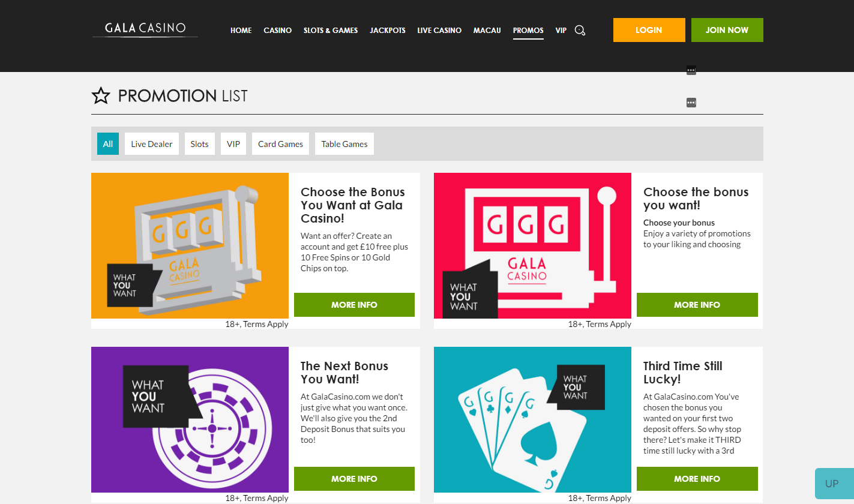
Task: Click '18+, Terms Apply' under orange promo
Action: click(257, 324)
